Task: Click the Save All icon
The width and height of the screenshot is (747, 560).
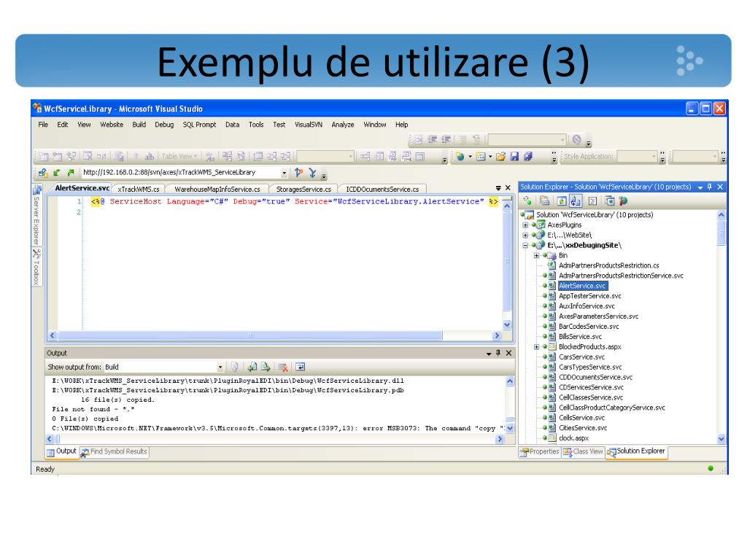Action: pyautogui.click(x=528, y=157)
